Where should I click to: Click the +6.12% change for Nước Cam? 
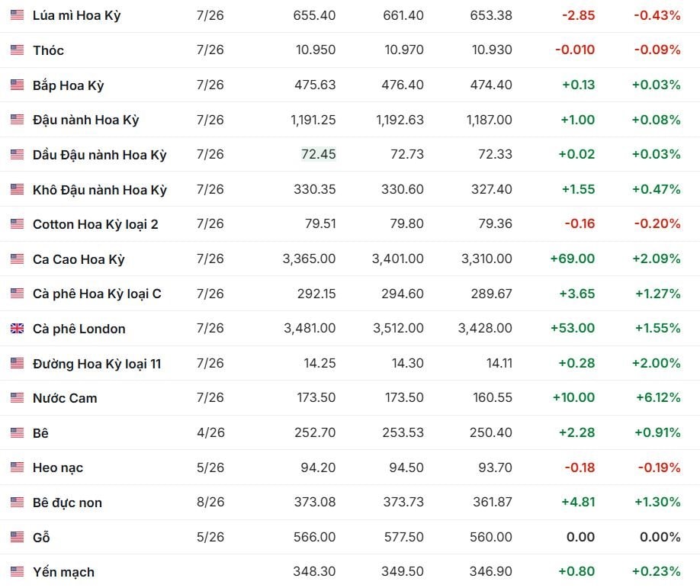pyautogui.click(x=657, y=398)
